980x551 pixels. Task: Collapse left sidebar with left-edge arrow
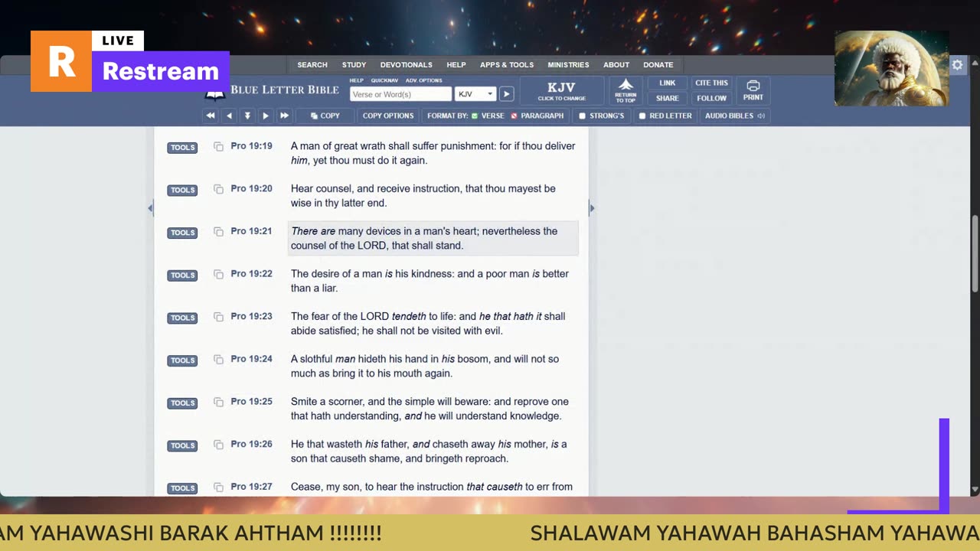click(x=150, y=208)
